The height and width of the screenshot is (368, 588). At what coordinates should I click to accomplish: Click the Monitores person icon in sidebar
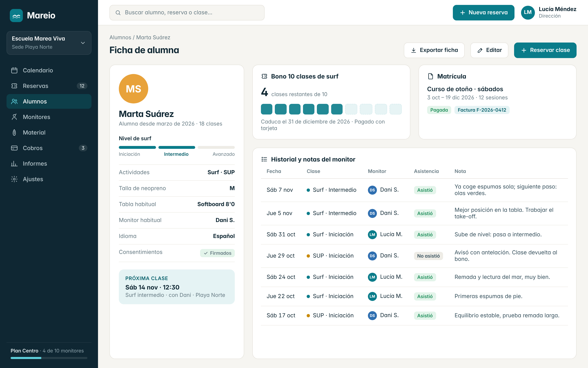click(14, 117)
